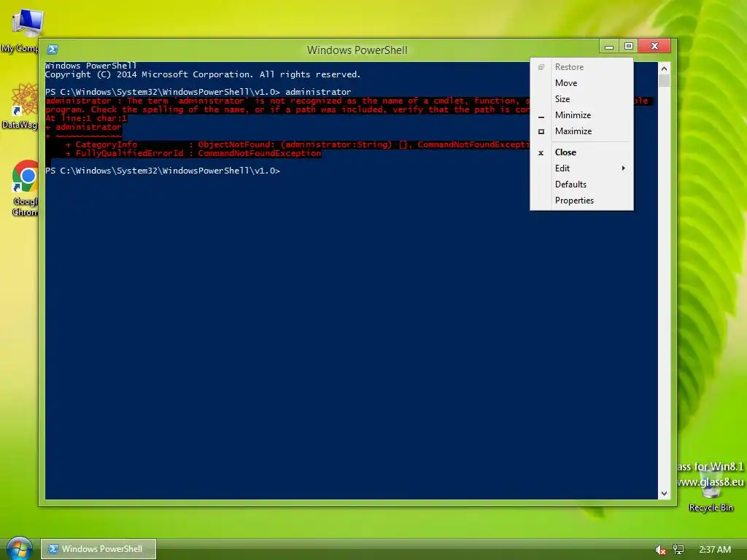Select the Windows PowerShell taskbar button
The width and height of the screenshot is (747, 560).
pos(98,548)
